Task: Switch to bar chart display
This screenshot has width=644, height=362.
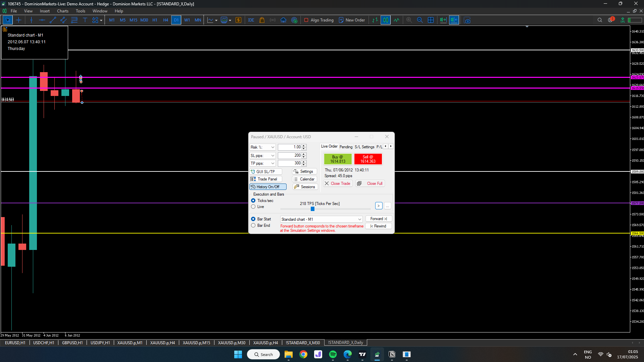Action: (x=375, y=20)
